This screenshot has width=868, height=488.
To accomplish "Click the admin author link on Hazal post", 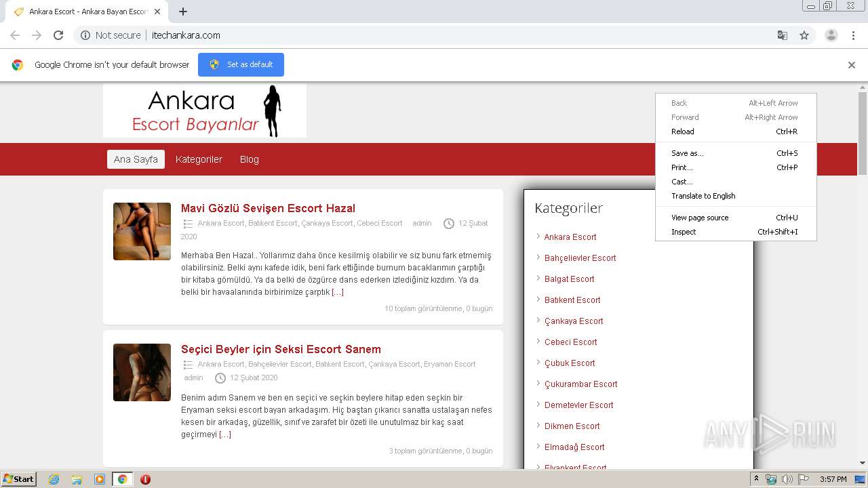I will coord(422,223).
